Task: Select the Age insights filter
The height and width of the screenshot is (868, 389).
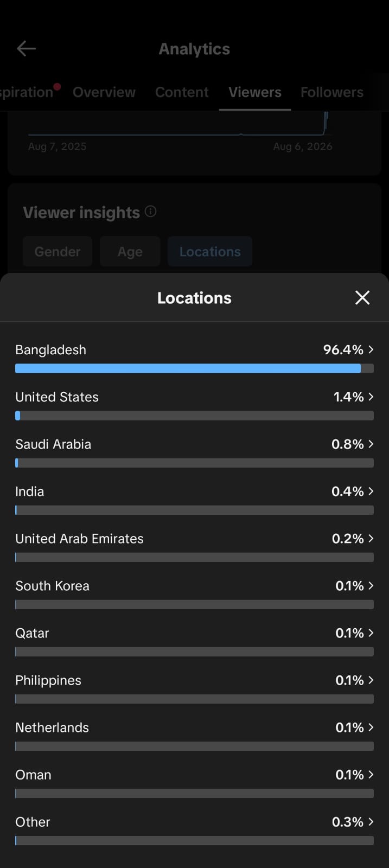Action: [130, 251]
